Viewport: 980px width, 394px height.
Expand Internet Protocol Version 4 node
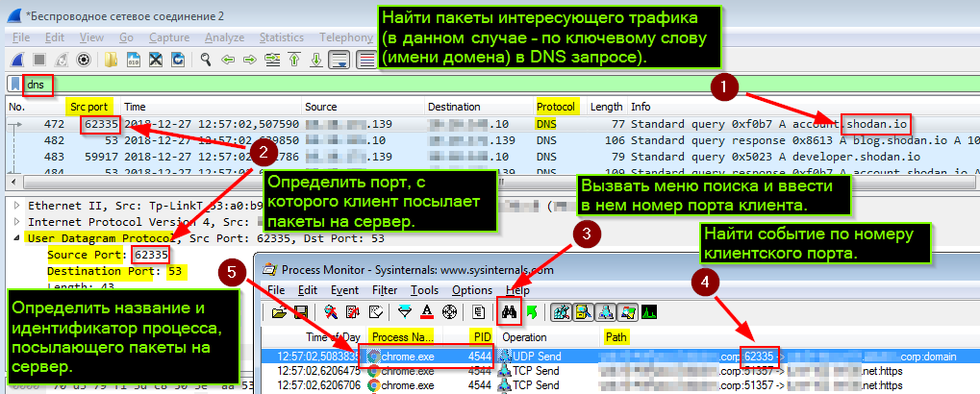coord(16,222)
